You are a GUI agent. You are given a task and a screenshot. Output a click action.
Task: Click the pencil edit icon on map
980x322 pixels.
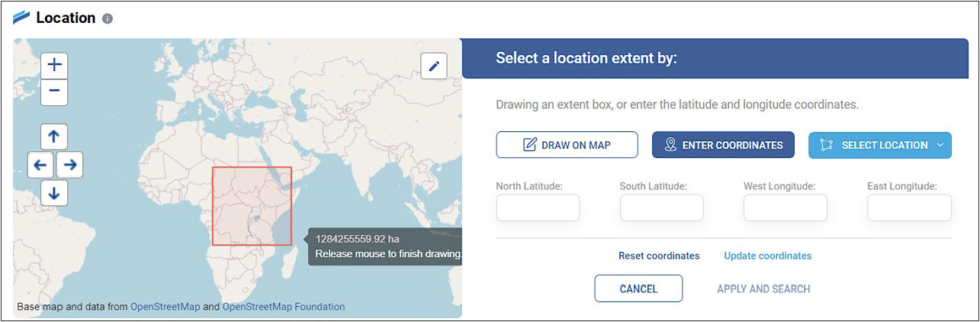(434, 66)
